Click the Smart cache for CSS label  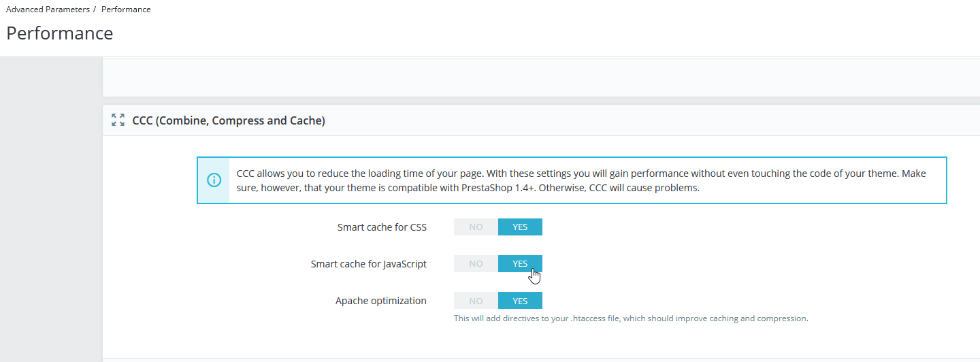(382, 227)
